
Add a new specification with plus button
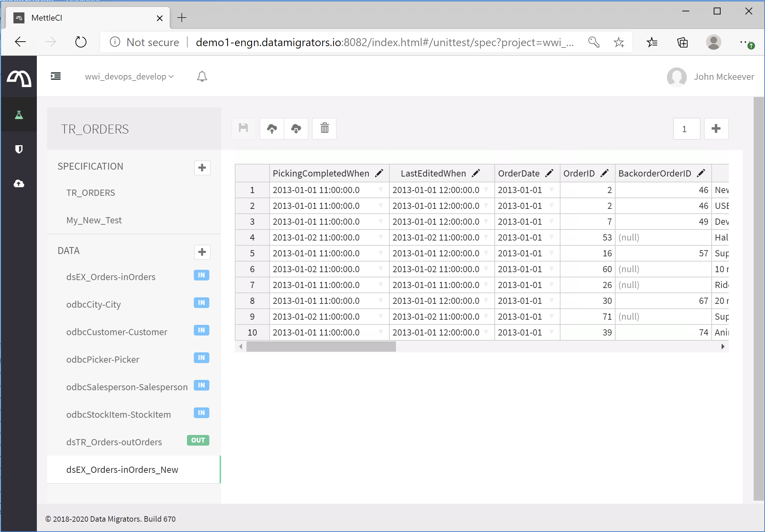pyautogui.click(x=202, y=168)
